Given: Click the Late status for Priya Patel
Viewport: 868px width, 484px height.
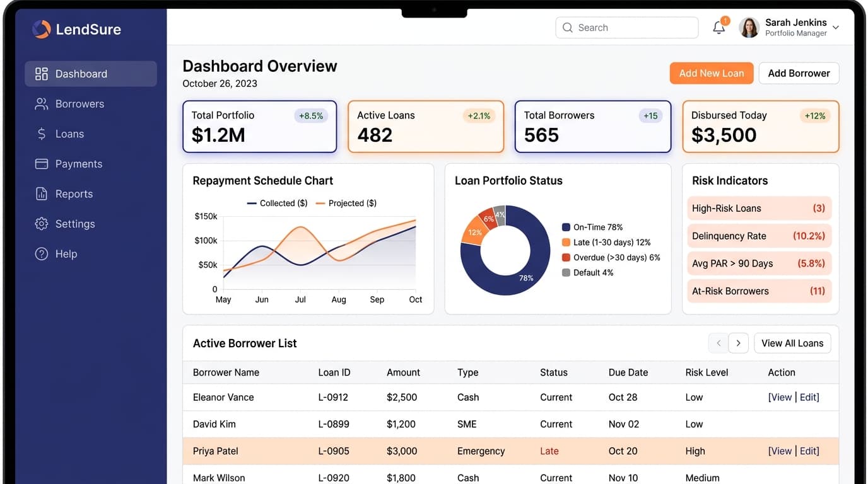Looking at the screenshot, I should click(549, 451).
